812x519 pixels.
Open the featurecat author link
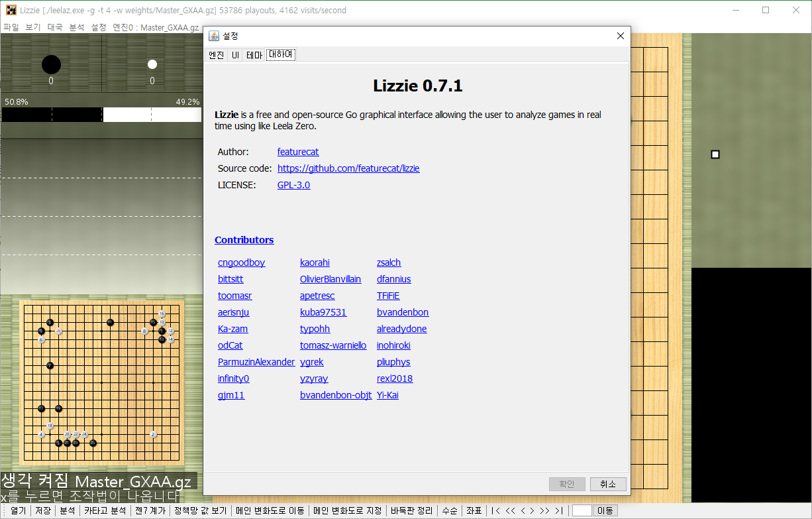point(298,152)
